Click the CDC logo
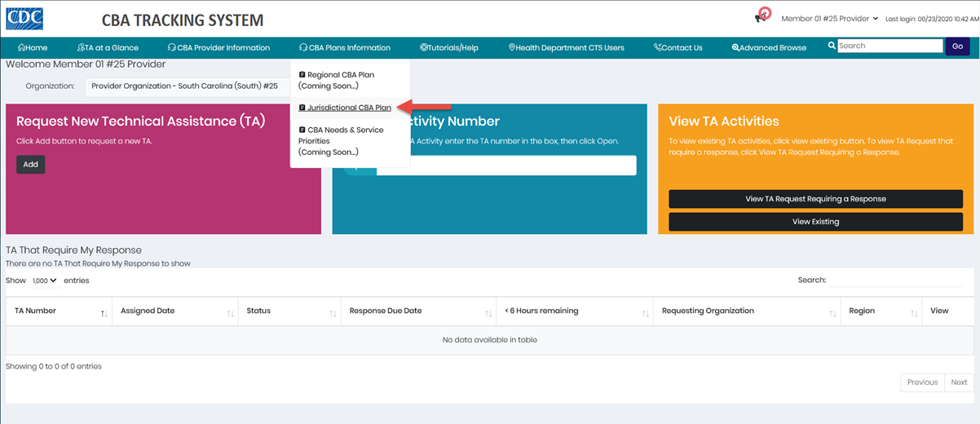 click(x=25, y=18)
